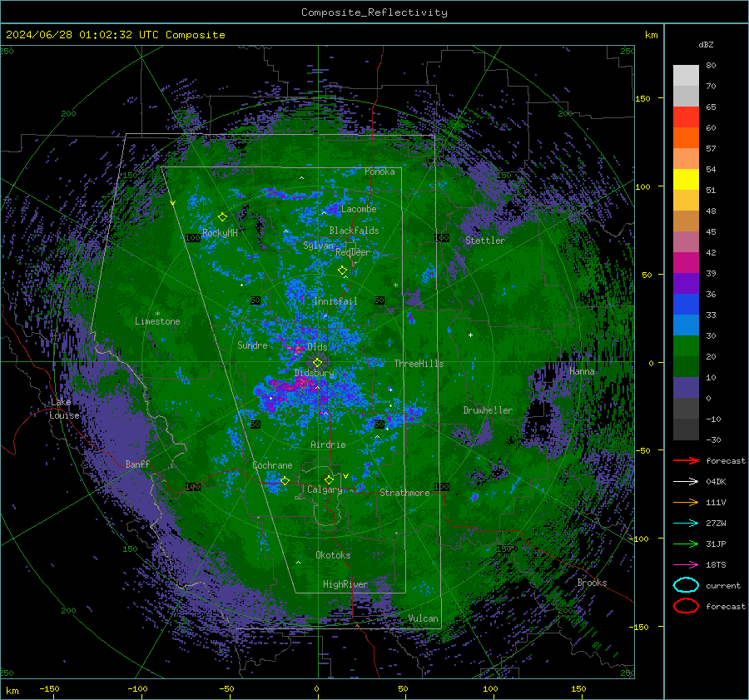Click the Hanna city label
This screenshot has width=749, height=700.
pyautogui.click(x=582, y=371)
